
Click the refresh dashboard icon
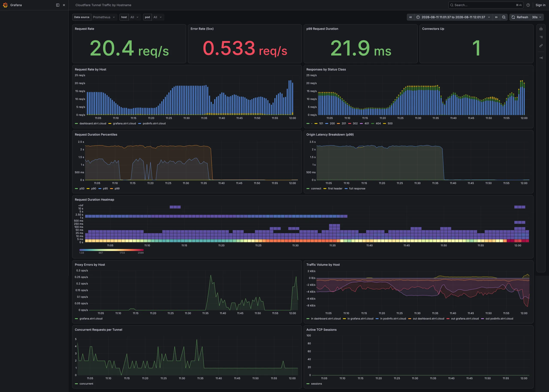click(x=513, y=17)
